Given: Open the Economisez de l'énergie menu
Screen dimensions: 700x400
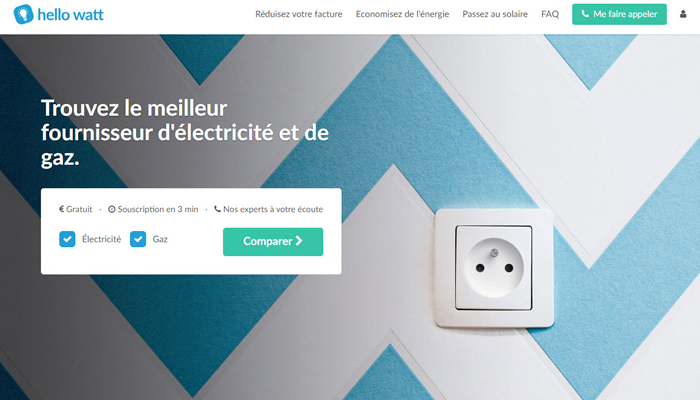Looking at the screenshot, I should point(402,14).
